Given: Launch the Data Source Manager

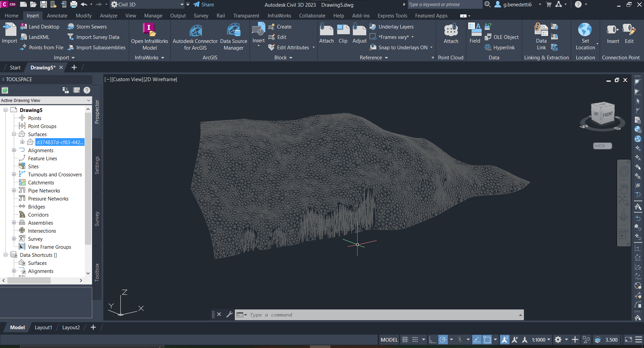Looking at the screenshot, I should [x=233, y=35].
